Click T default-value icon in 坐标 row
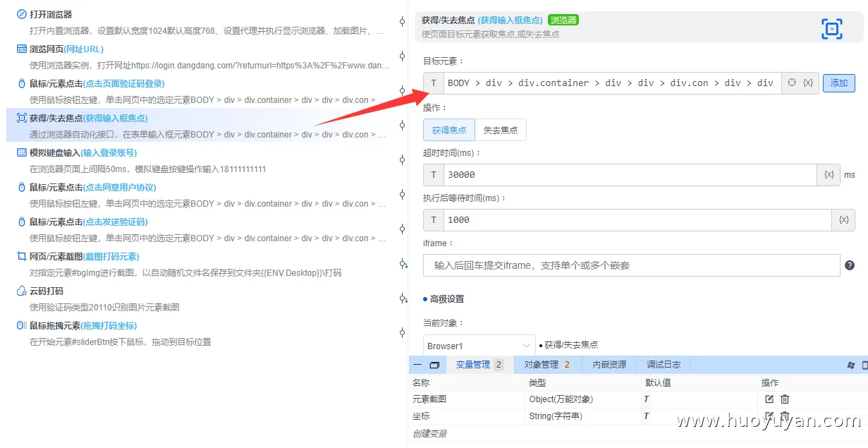Viewport: 868px width, 448px height. [x=647, y=416]
